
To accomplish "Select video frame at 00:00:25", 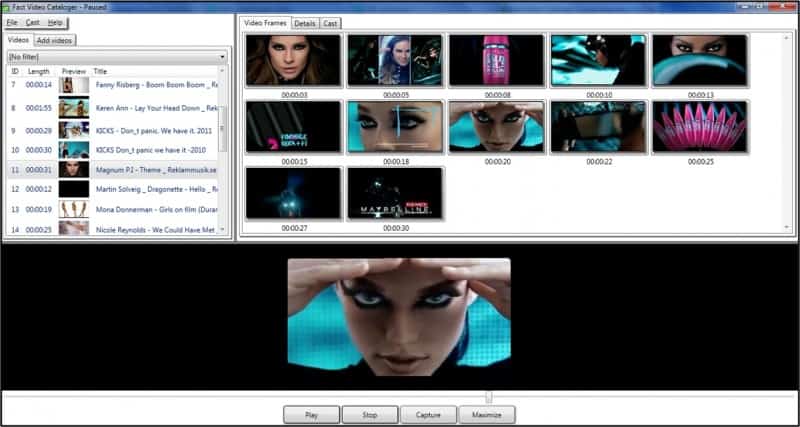I will pyautogui.click(x=699, y=127).
